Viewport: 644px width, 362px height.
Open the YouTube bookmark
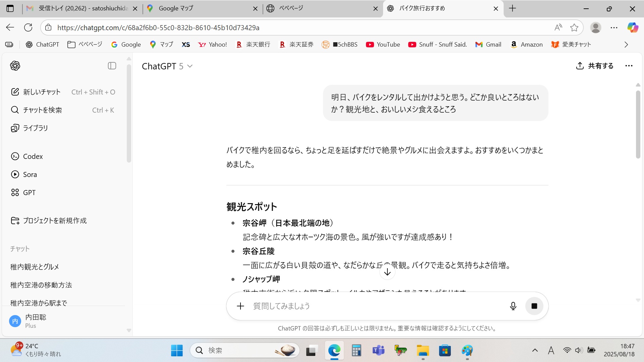point(383,45)
